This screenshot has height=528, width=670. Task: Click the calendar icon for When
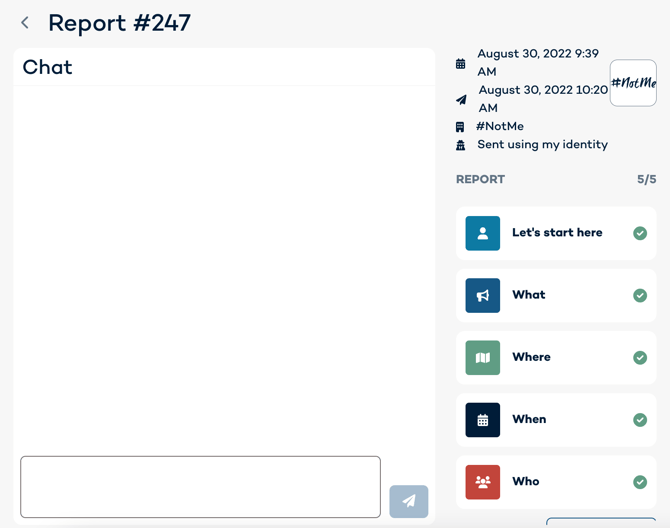[x=482, y=420]
